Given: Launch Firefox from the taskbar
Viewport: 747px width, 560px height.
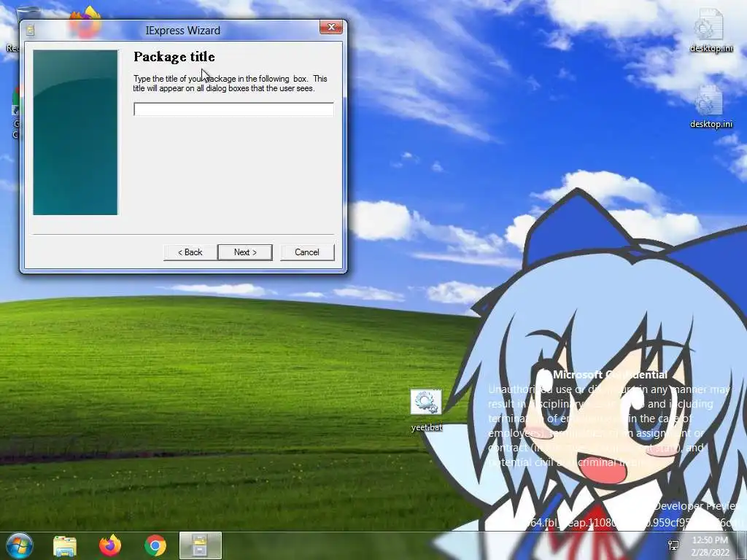Looking at the screenshot, I should click(110, 545).
